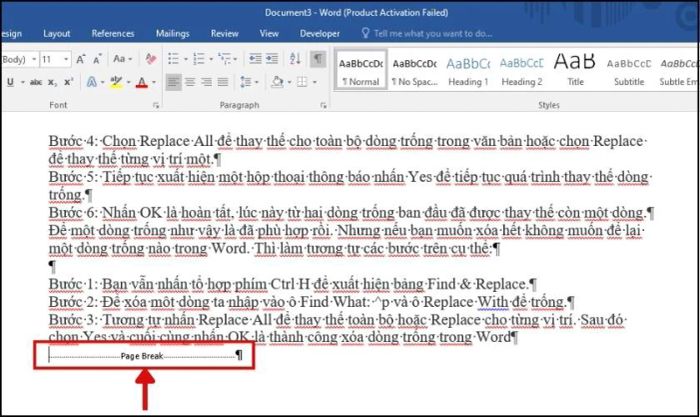Screen dimensions: 700x417
Task: Apply multilevel list formatting
Action: [225, 59]
